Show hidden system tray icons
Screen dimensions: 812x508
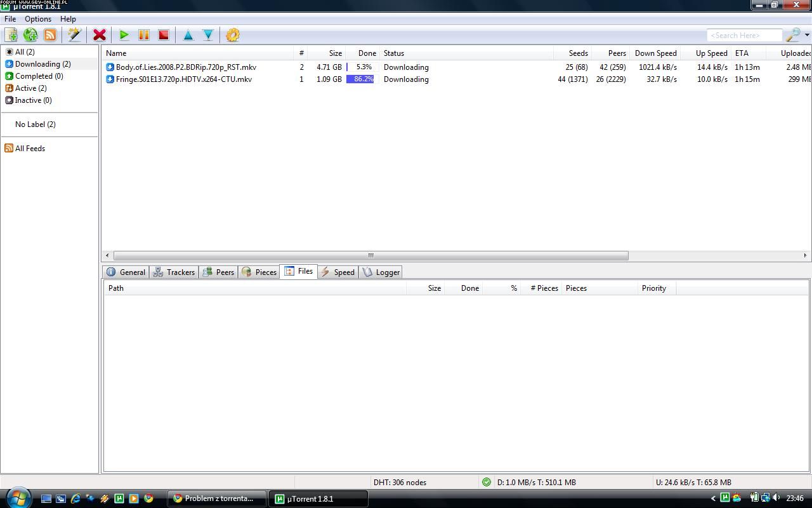pyautogui.click(x=713, y=498)
